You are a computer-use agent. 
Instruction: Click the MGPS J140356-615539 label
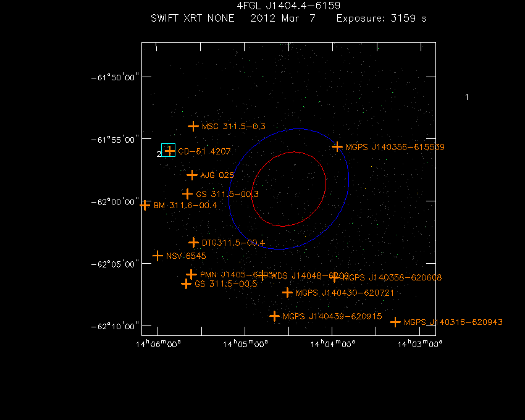tap(395, 147)
